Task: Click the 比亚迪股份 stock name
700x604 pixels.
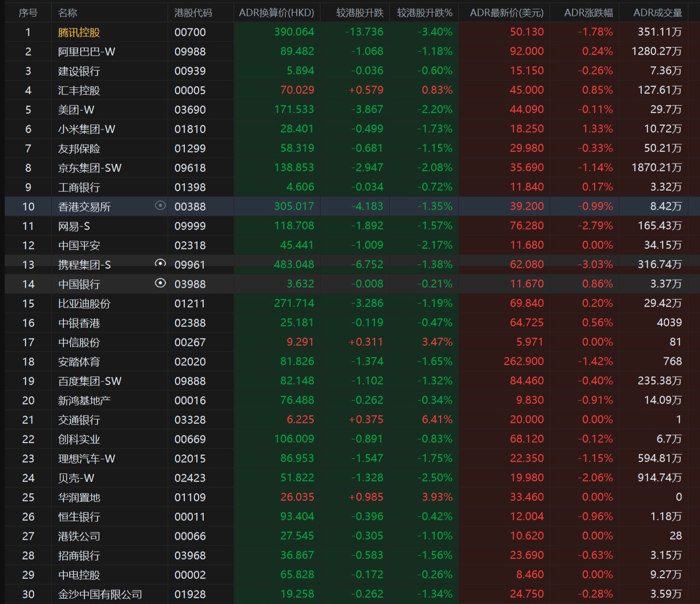Action: [84, 303]
